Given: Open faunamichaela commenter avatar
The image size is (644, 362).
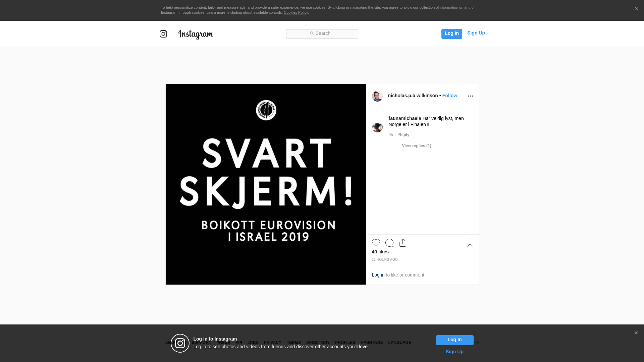Looking at the screenshot, I should pos(377,127).
